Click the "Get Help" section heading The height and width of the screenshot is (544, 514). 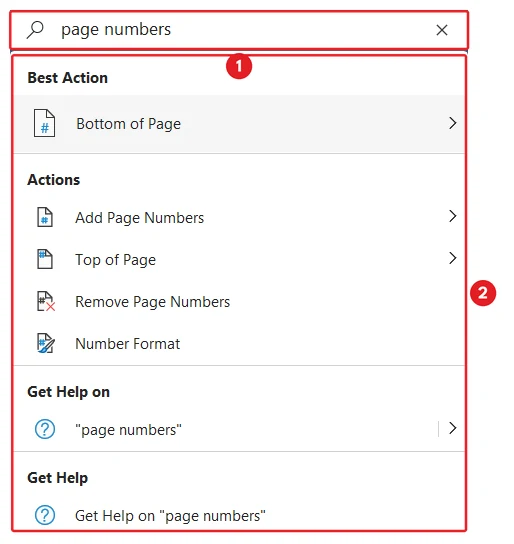coord(58,478)
